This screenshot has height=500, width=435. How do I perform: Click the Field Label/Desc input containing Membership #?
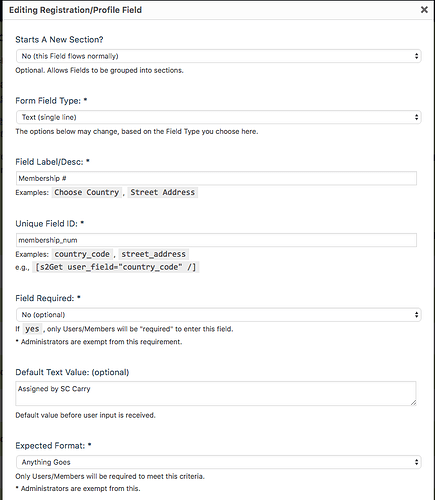[x=216, y=178]
